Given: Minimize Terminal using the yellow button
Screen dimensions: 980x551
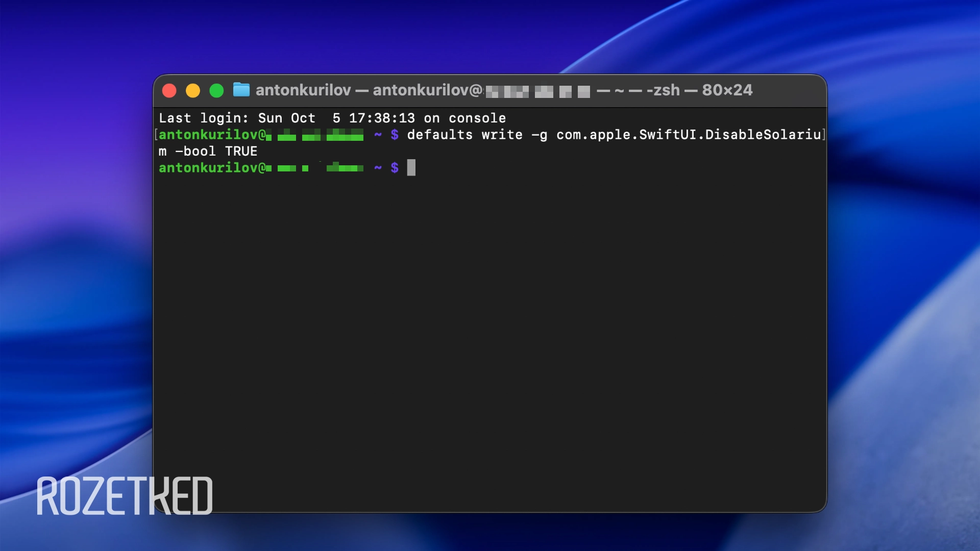Looking at the screenshot, I should (193, 91).
